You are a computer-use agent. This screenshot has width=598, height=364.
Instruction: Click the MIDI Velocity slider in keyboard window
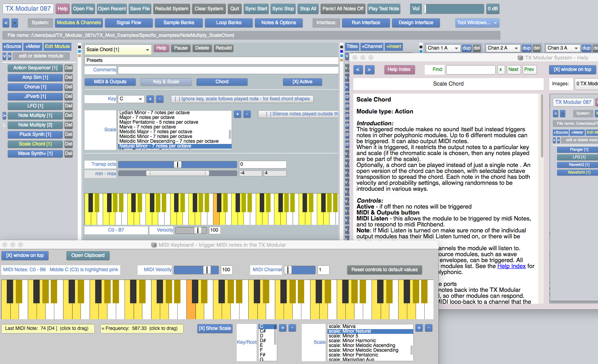pyautogui.click(x=196, y=270)
